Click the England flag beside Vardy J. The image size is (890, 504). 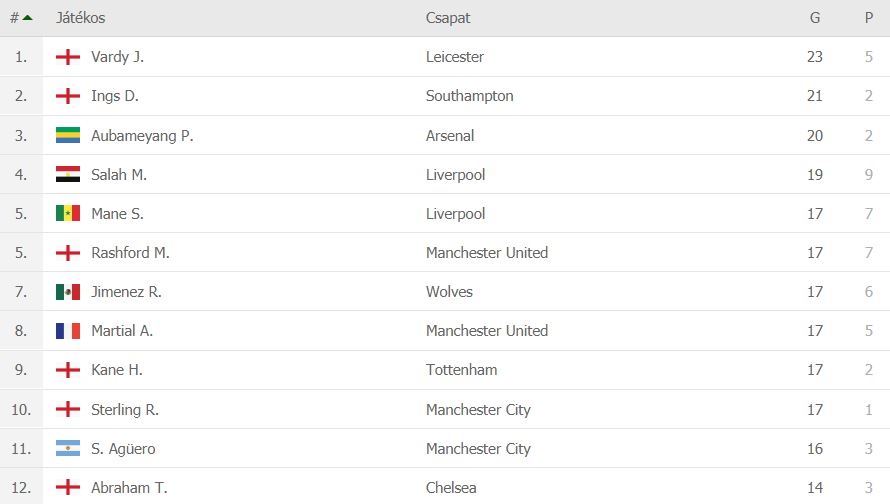(x=68, y=57)
